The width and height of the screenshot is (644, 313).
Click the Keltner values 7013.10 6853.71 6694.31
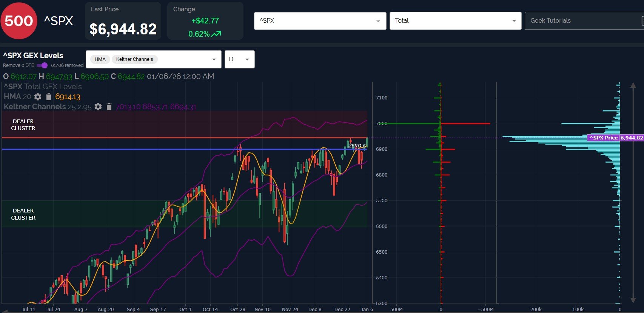(x=156, y=107)
